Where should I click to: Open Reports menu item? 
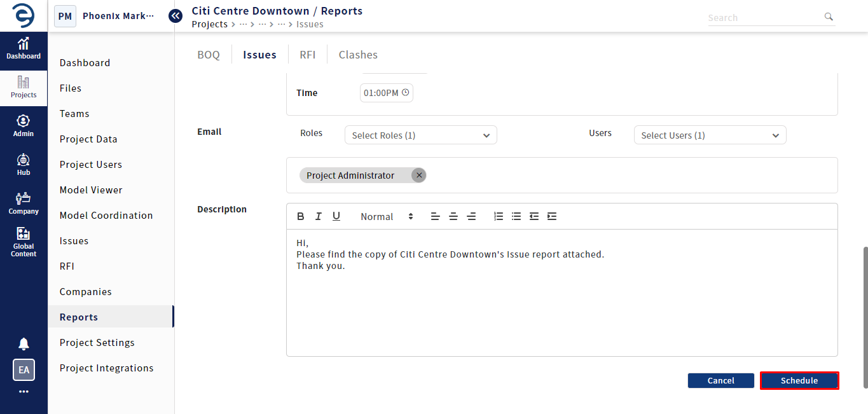(111, 317)
